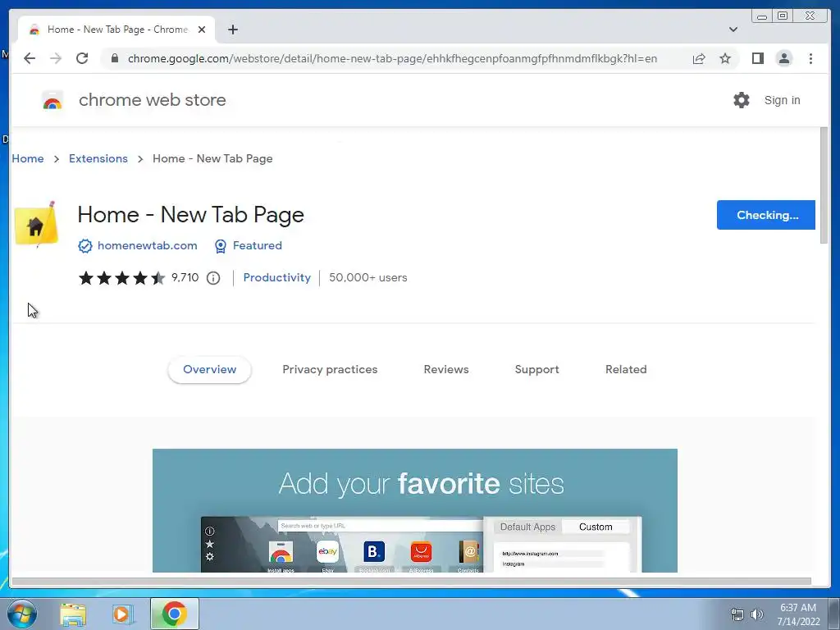Go to Extensions breadcrumb link
This screenshot has height=630, width=840.
98,158
